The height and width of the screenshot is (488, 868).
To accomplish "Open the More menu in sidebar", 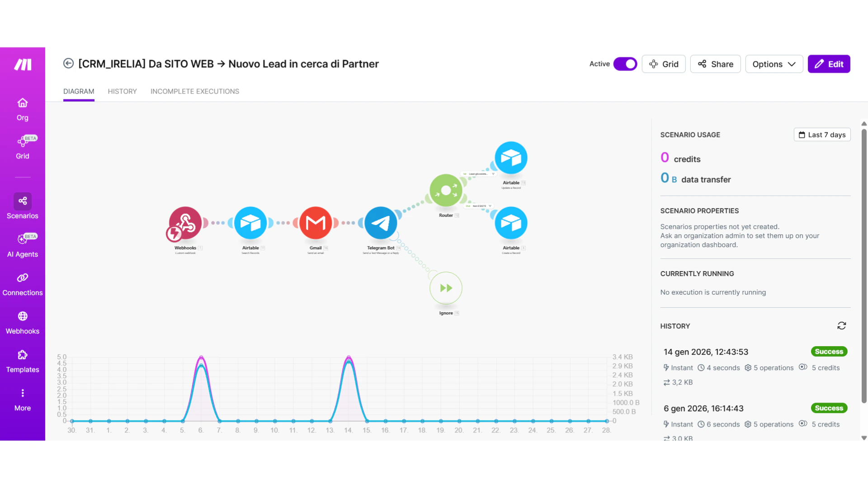I will [x=23, y=399].
